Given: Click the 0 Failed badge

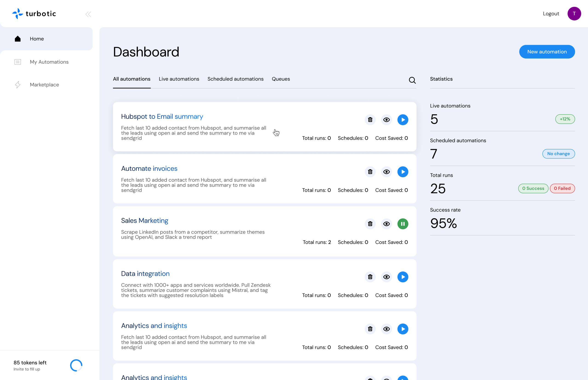Looking at the screenshot, I should coord(562,189).
